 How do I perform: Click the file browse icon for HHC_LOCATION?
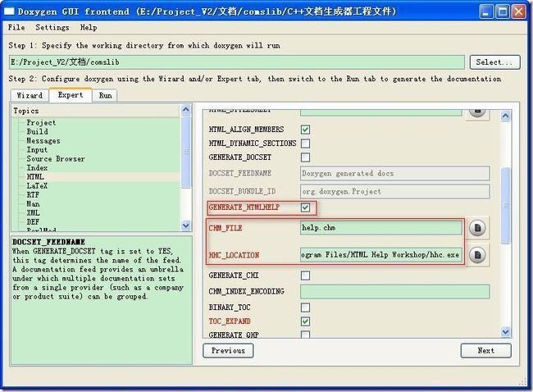click(x=477, y=255)
